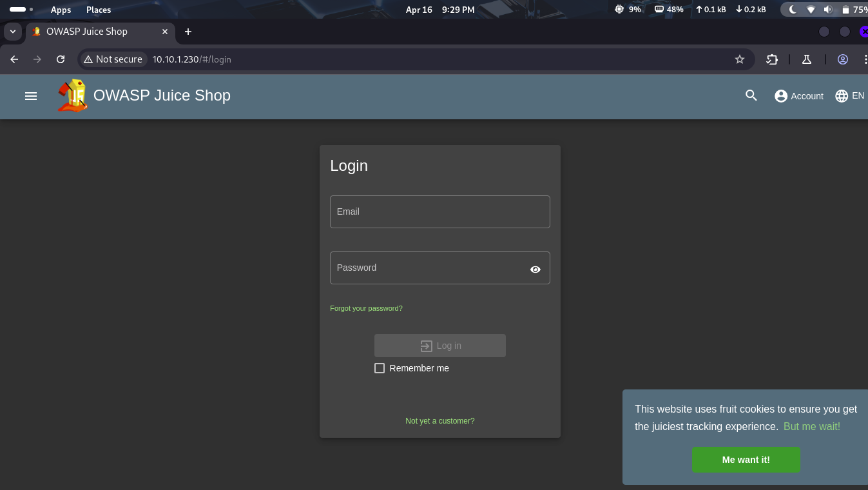This screenshot has height=490, width=868.
Task: Click the Chrome labs flask icon
Action: [806, 59]
